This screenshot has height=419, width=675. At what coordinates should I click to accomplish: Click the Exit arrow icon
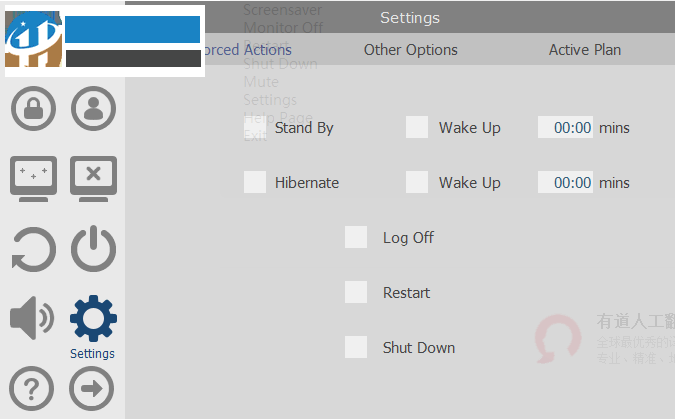(x=91, y=388)
